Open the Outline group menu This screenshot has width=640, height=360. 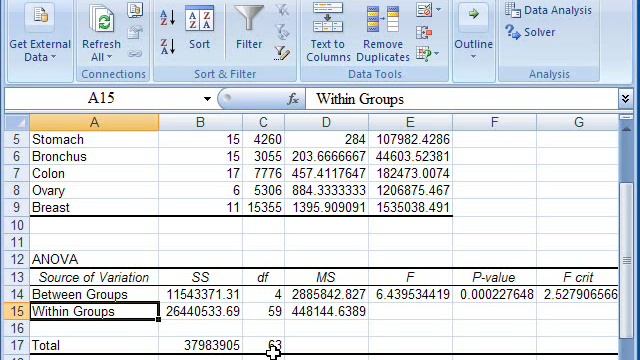473,33
